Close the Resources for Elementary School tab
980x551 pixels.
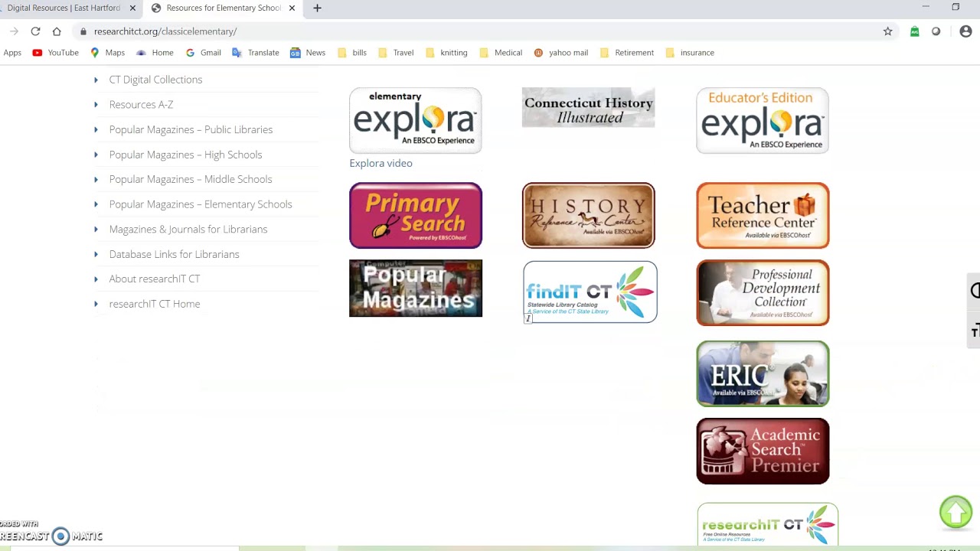pyautogui.click(x=292, y=8)
